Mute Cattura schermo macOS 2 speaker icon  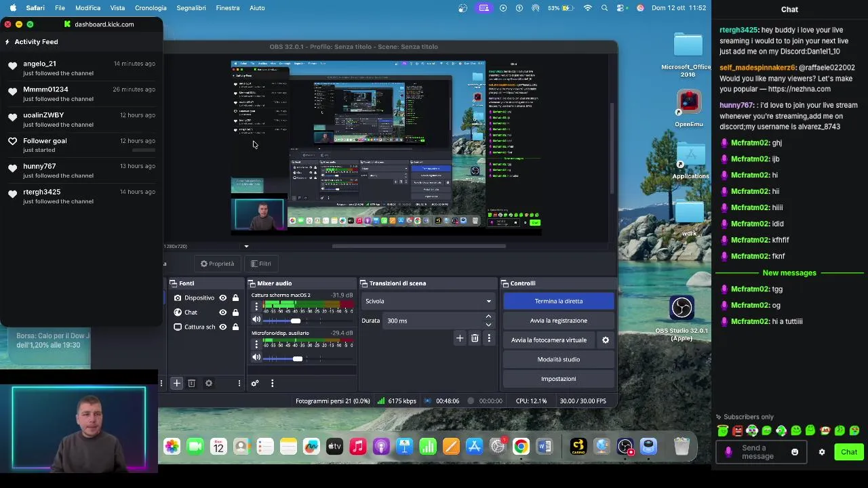coord(256,320)
